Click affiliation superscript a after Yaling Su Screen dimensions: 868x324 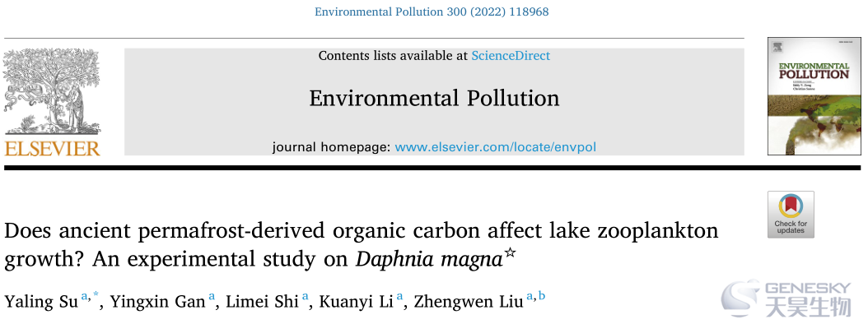coord(85,297)
